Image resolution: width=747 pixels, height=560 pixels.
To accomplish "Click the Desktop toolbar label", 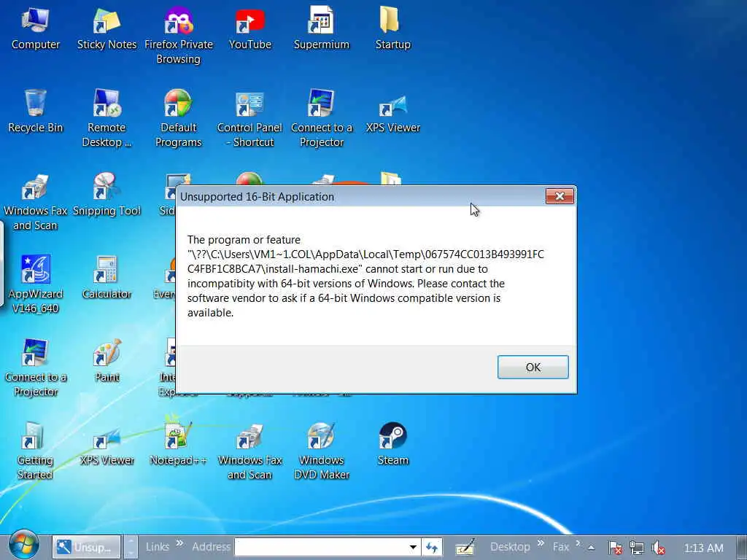I will 510,547.
